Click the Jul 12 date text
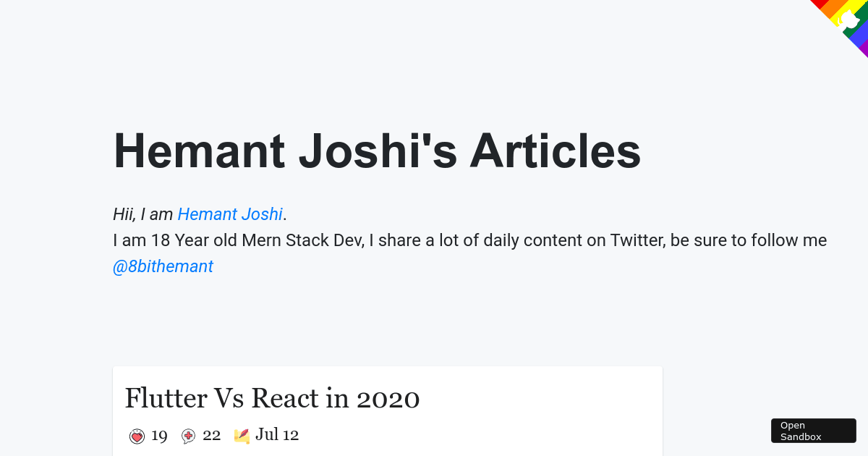868x456 pixels. click(277, 435)
